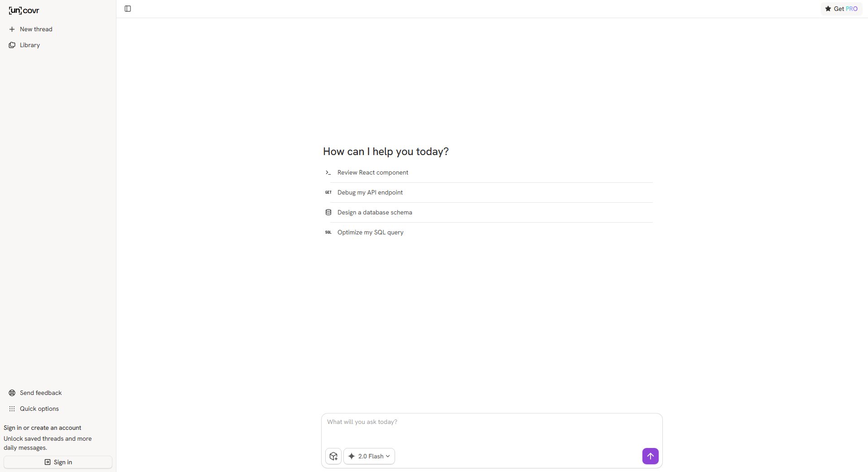Click the Get PRO button
The image size is (868, 472).
pos(841,8)
